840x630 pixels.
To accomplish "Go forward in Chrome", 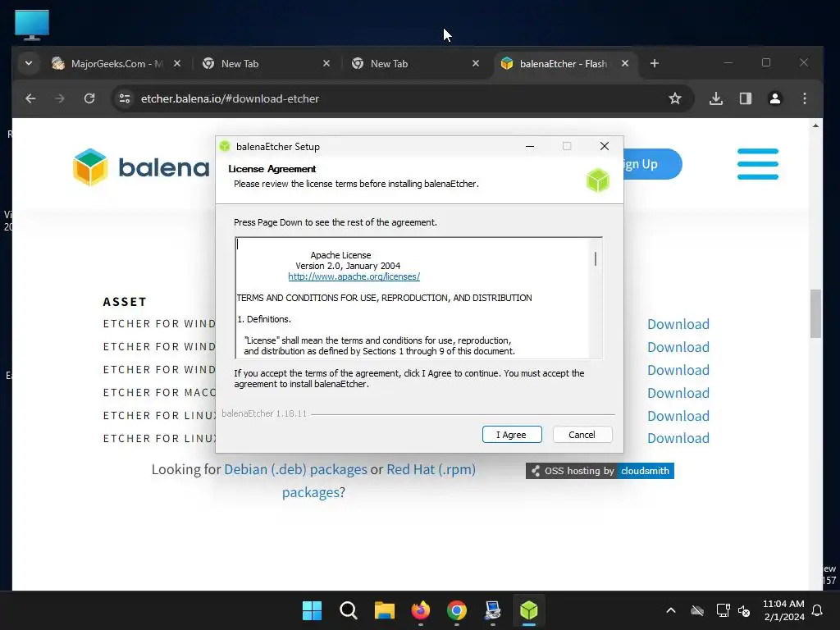I will pyautogui.click(x=60, y=98).
